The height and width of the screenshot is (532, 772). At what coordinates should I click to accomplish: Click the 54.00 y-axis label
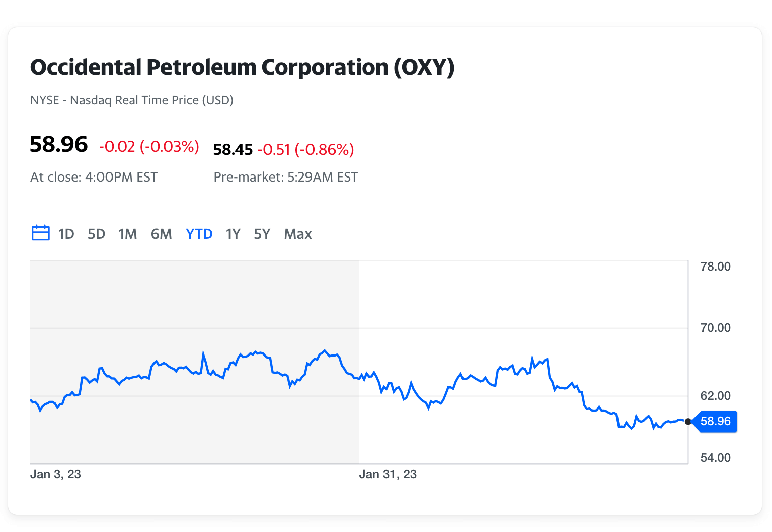[716, 458]
